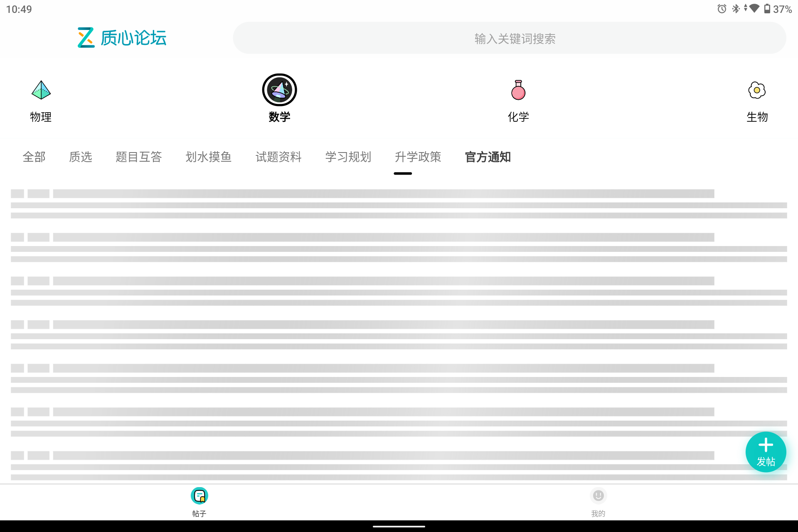Open the 划水摸鱼 tab
The image size is (798, 532).
209,157
